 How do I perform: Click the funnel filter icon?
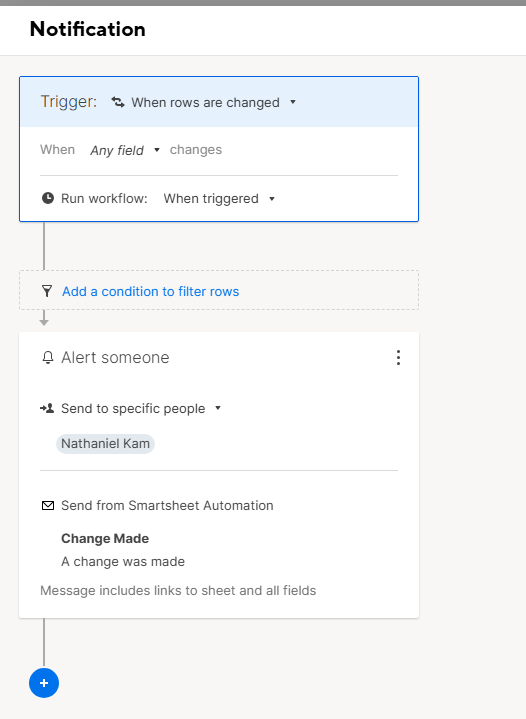pyautogui.click(x=47, y=291)
